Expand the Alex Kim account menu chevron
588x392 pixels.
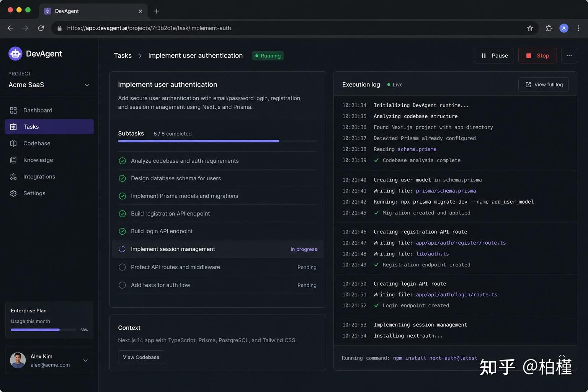point(85,360)
